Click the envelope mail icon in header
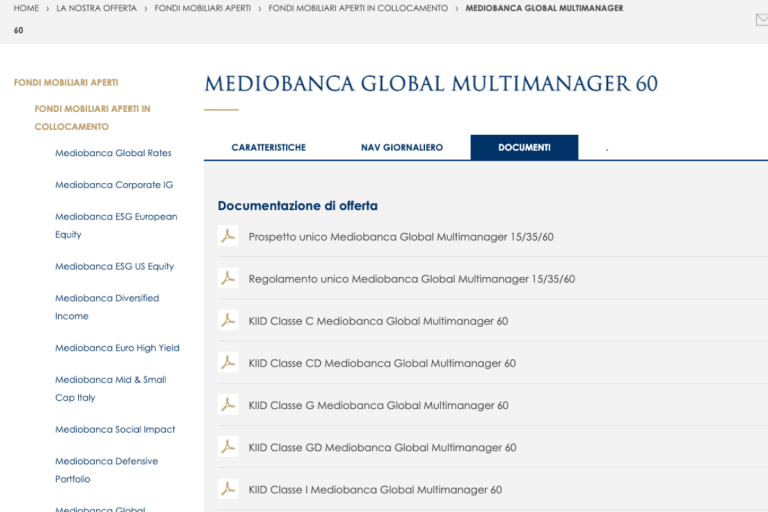Screen dimensions: 768x512 click(762, 20)
